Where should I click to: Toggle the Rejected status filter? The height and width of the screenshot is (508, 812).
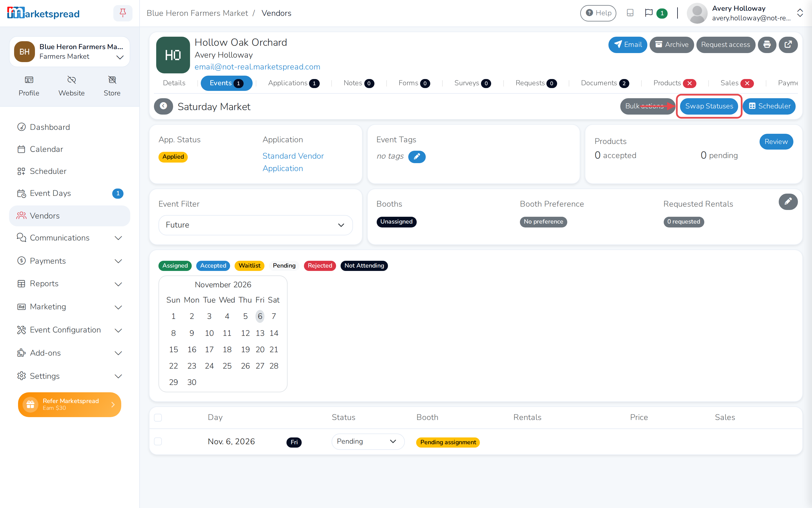320,265
